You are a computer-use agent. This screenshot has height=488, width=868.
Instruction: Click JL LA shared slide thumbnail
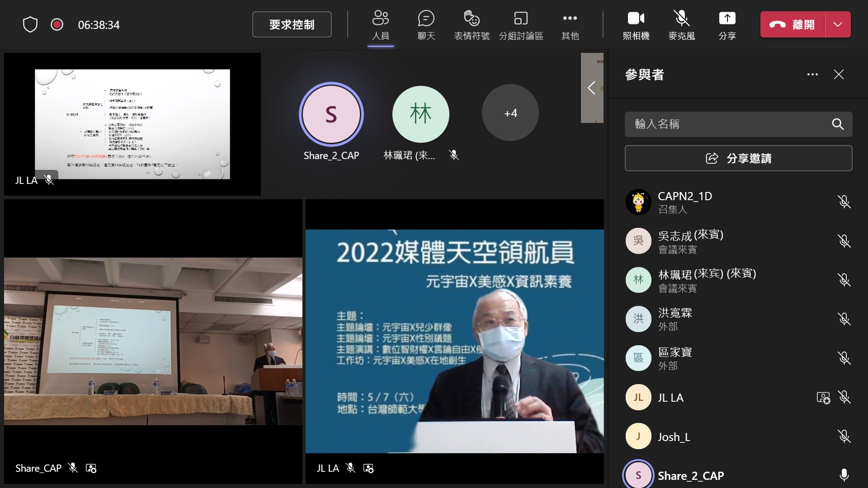click(132, 124)
